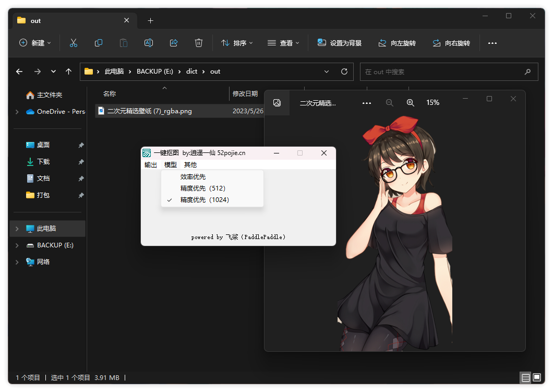Refresh the current folder view
This screenshot has width=553, height=392.
click(x=344, y=72)
